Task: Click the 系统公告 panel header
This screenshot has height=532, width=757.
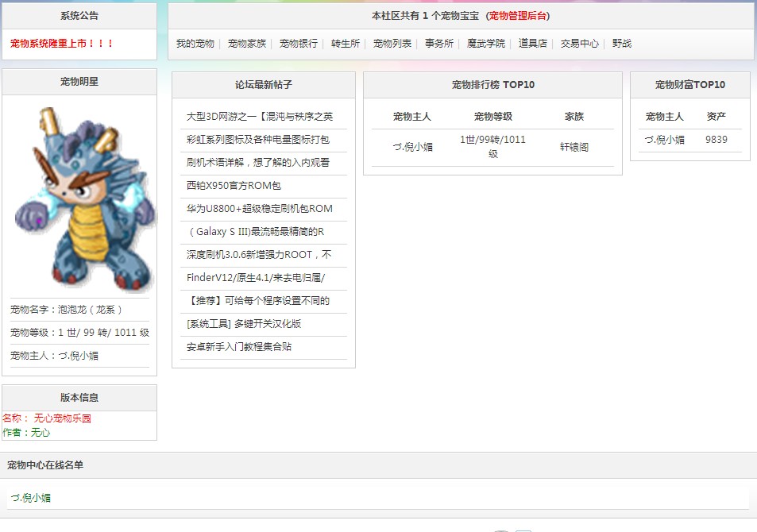Action: 79,16
